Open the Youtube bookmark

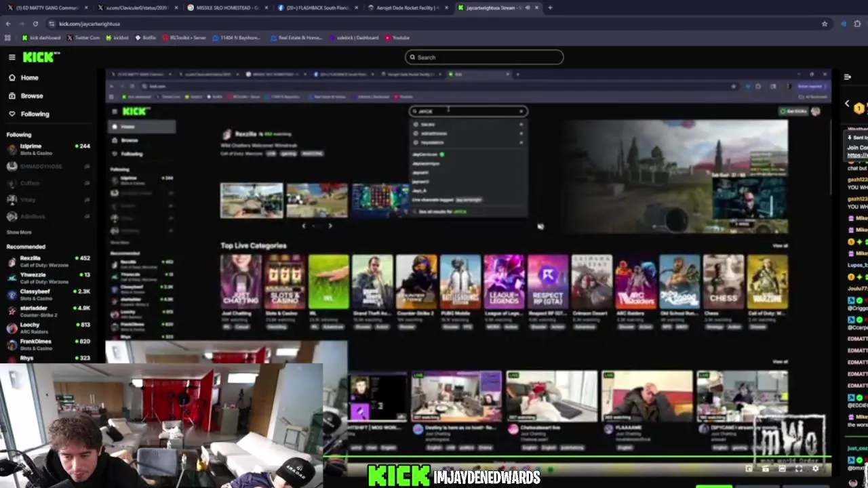pos(397,38)
